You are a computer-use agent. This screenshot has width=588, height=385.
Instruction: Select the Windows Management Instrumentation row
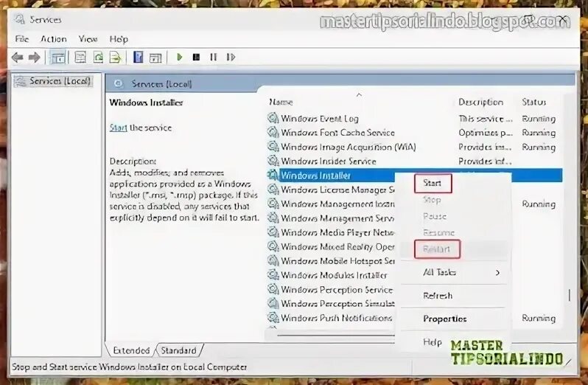(331, 204)
